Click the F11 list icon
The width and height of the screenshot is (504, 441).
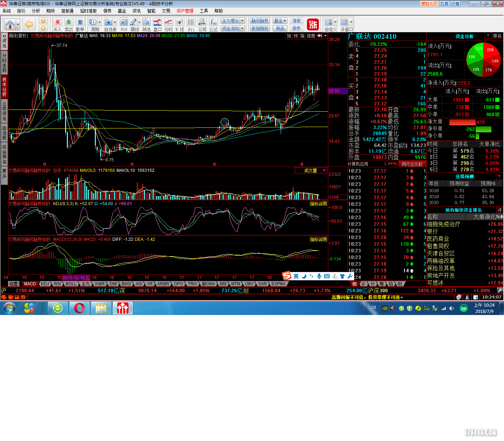(191, 22)
